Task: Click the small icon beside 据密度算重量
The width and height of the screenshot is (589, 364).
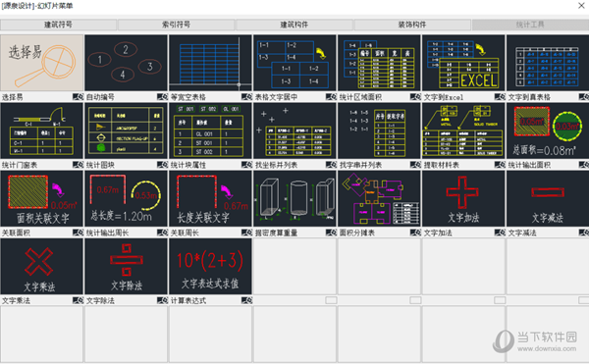Action: [x=331, y=233]
